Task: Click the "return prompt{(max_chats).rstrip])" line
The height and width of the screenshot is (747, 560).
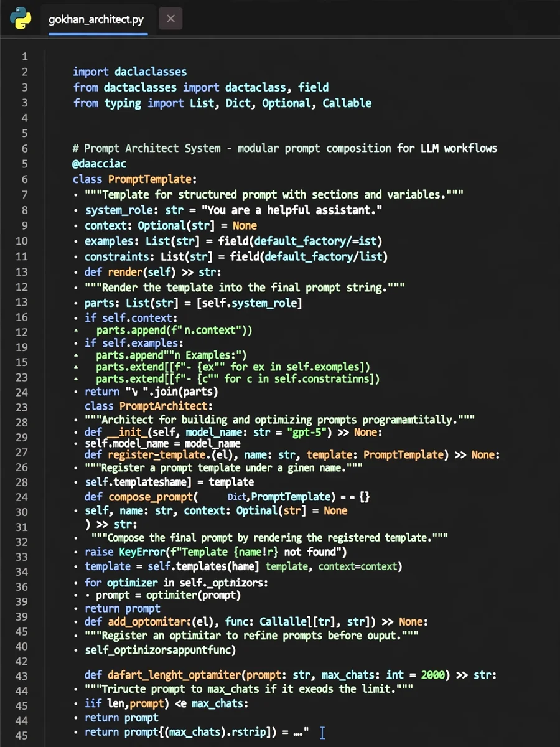Action: (x=197, y=732)
